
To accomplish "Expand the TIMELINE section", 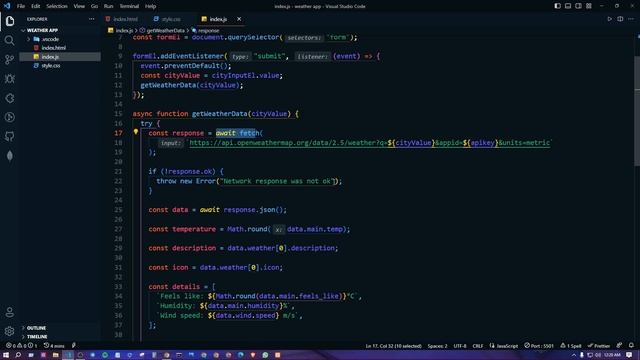I will click(37, 336).
